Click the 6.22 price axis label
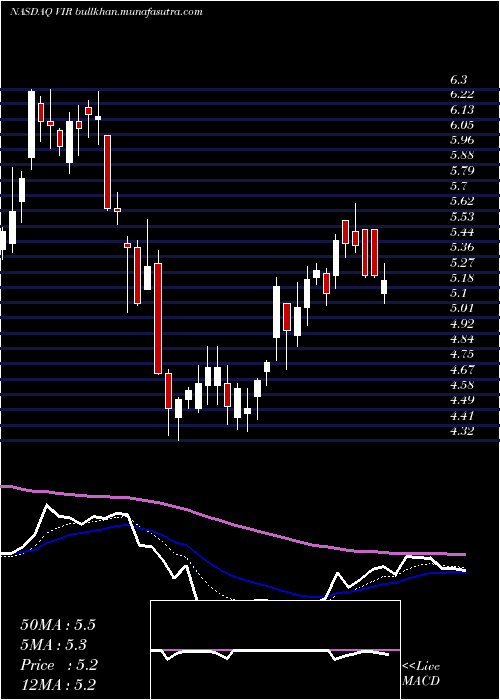 (x=462, y=94)
